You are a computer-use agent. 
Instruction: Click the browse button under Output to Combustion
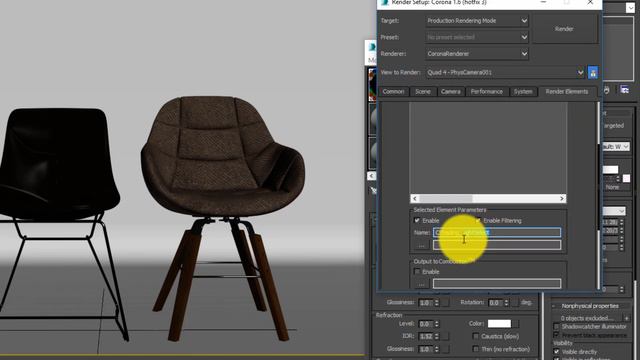tap(421, 283)
